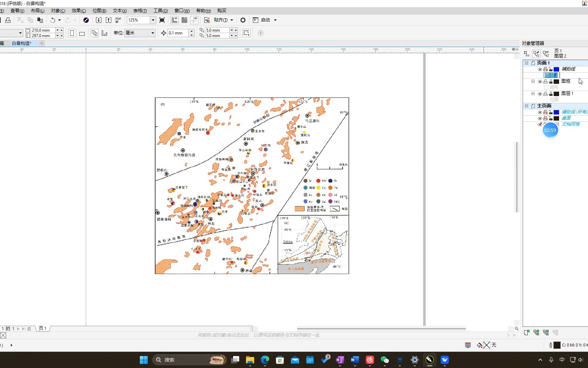Click the 购买 menu button
This screenshot has height=368, width=588.
tap(222, 11)
